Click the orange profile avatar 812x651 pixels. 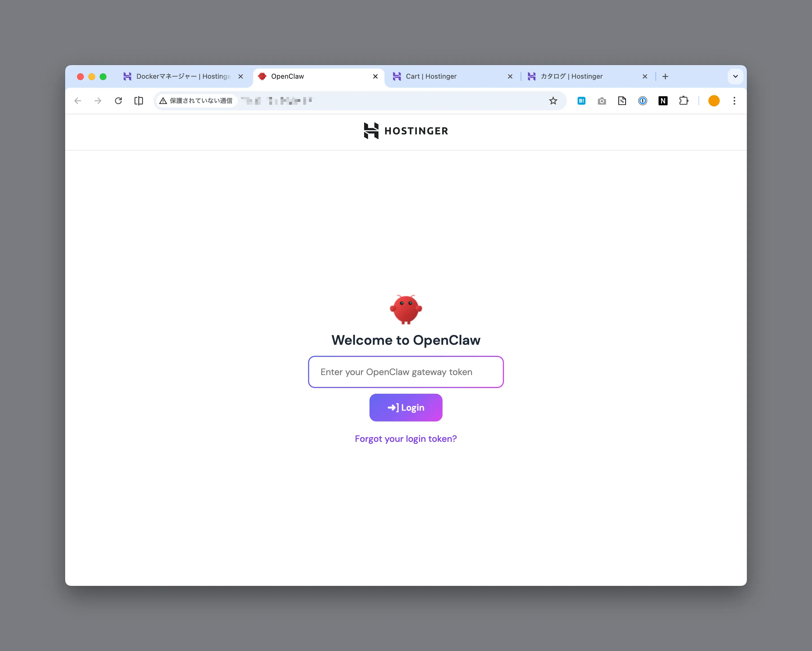click(714, 100)
